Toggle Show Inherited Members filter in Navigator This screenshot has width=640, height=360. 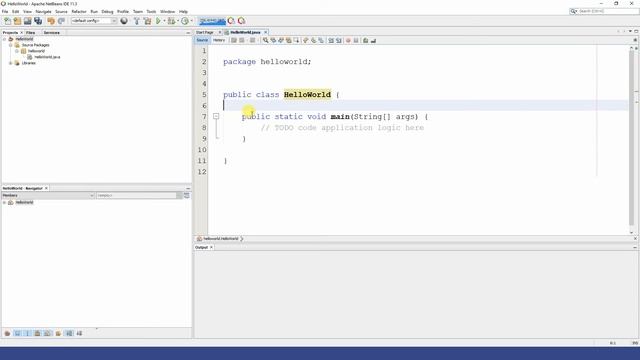point(7,333)
